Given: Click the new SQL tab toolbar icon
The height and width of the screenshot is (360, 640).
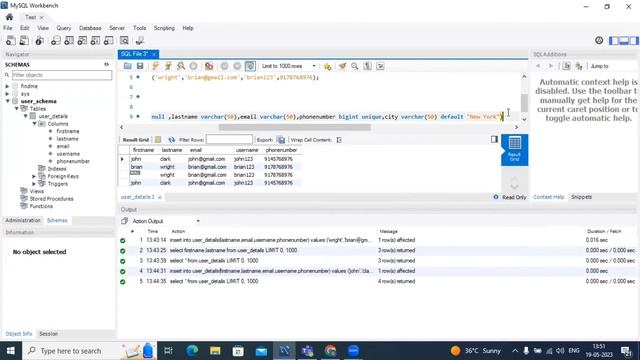Looking at the screenshot, I should coord(11,40).
